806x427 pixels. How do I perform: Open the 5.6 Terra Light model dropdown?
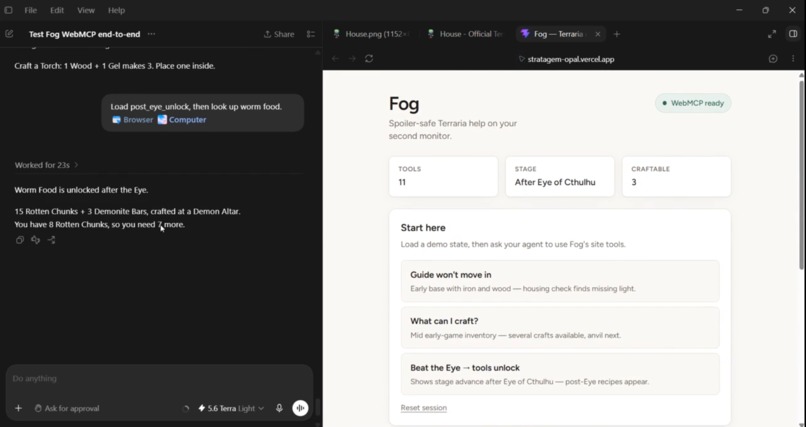[231, 409]
